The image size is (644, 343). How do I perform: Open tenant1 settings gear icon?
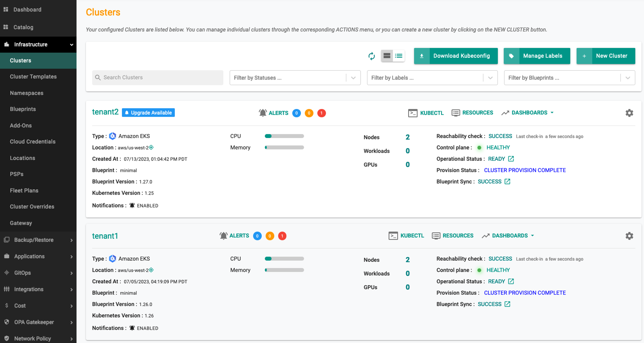(x=629, y=236)
